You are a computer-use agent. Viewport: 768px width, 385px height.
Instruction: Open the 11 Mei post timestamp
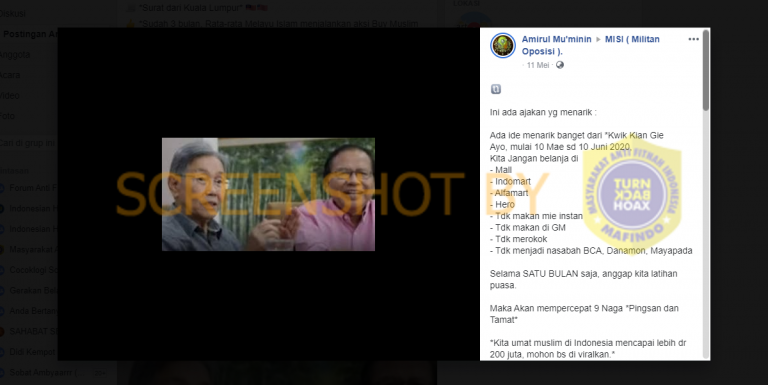pos(538,65)
